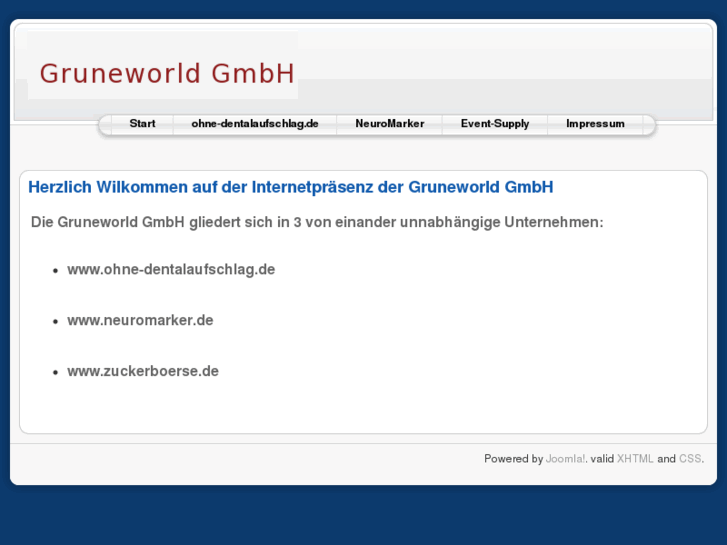This screenshot has width=727, height=545.
Task: Open the NeuroMarker menu item
Action: tap(389, 124)
